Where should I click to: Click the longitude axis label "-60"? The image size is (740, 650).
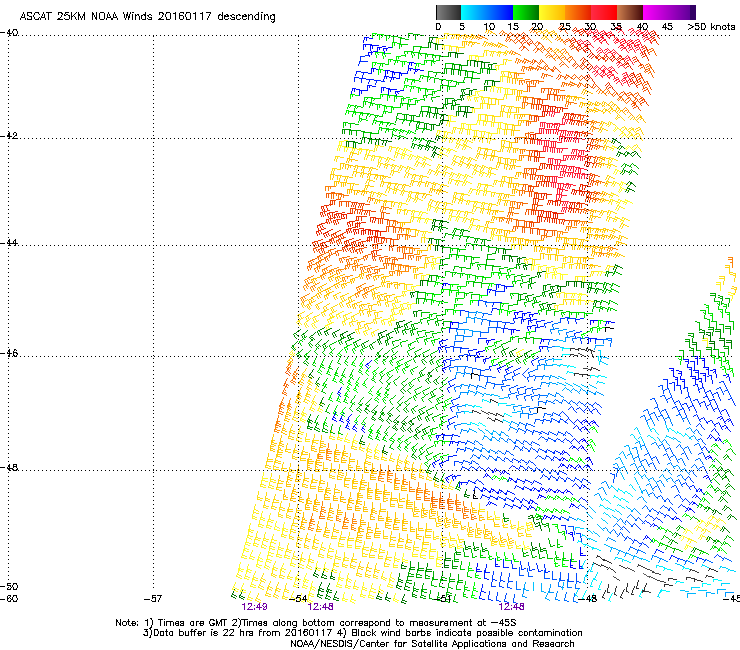(x=9, y=599)
